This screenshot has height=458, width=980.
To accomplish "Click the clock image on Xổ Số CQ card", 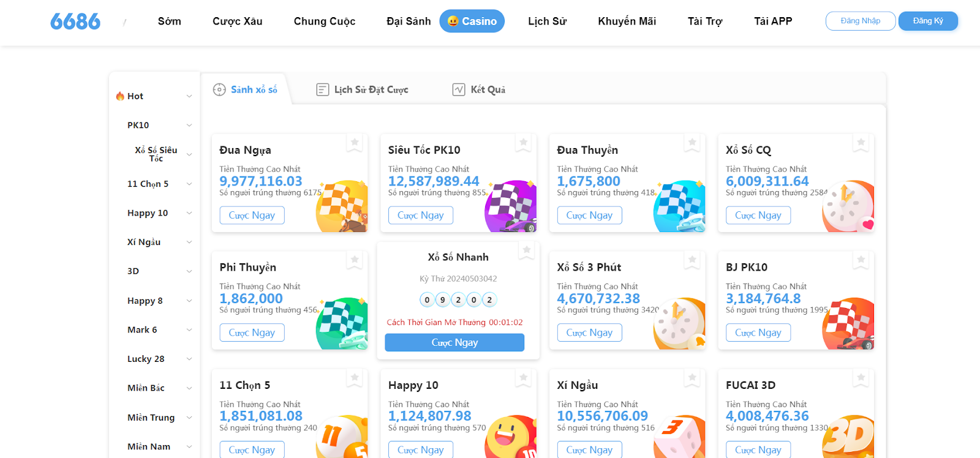I will click(x=848, y=206).
